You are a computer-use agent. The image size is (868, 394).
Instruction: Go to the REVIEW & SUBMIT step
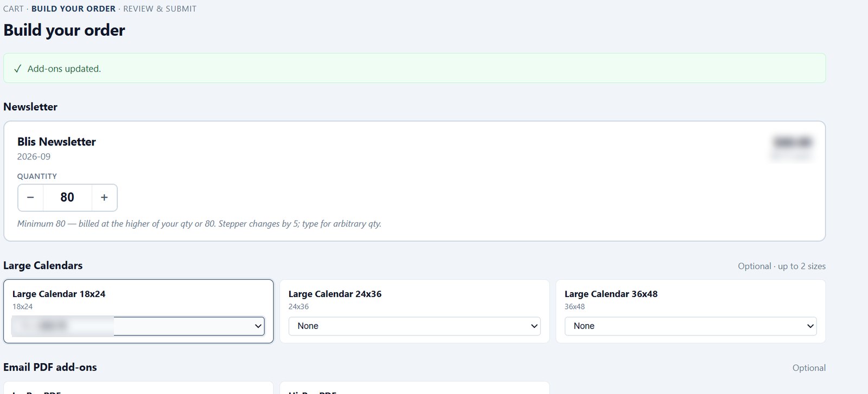pyautogui.click(x=160, y=9)
